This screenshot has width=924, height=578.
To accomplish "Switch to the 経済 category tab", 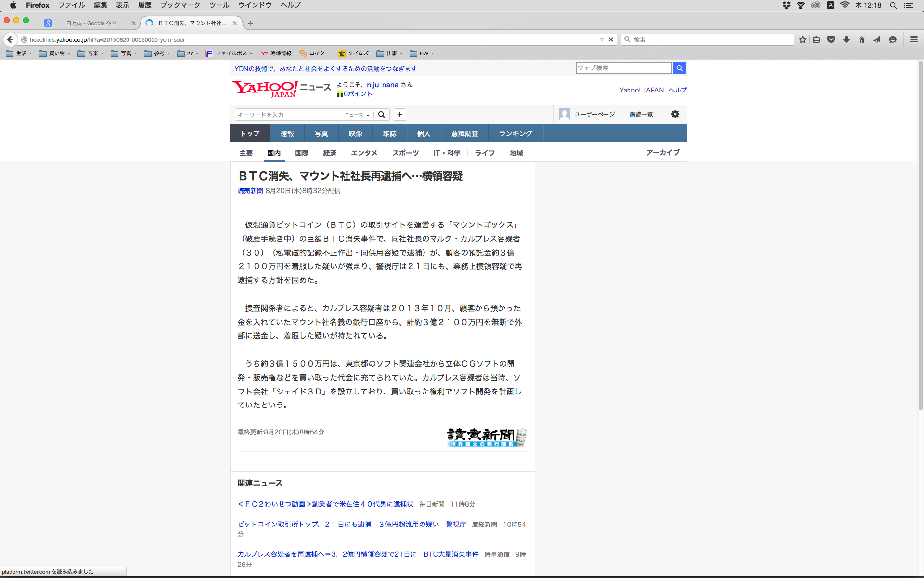I will [330, 153].
